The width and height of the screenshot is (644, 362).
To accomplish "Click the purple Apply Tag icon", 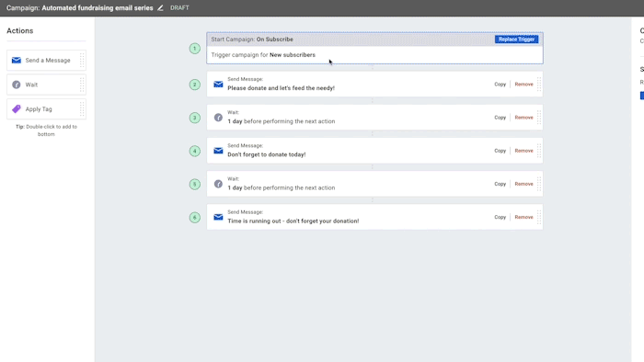I will [16, 109].
